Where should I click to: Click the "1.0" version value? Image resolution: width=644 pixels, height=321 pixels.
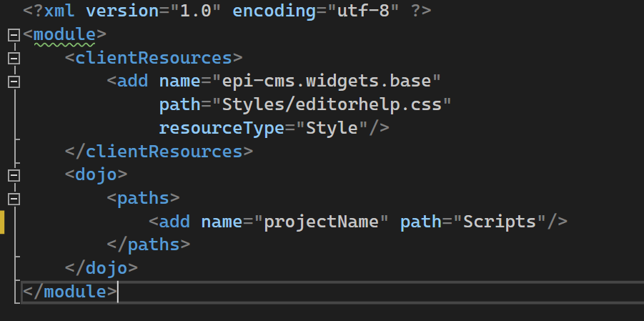click(194, 11)
